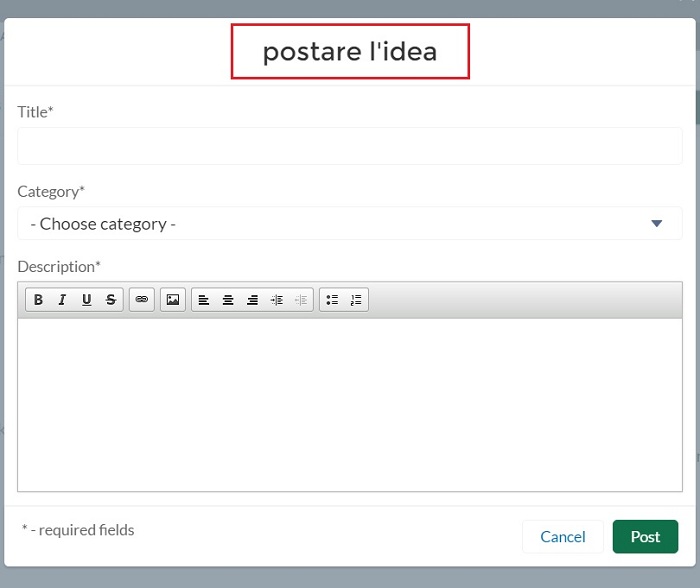
Task: Open the Choose category dropdown
Action: (350, 223)
